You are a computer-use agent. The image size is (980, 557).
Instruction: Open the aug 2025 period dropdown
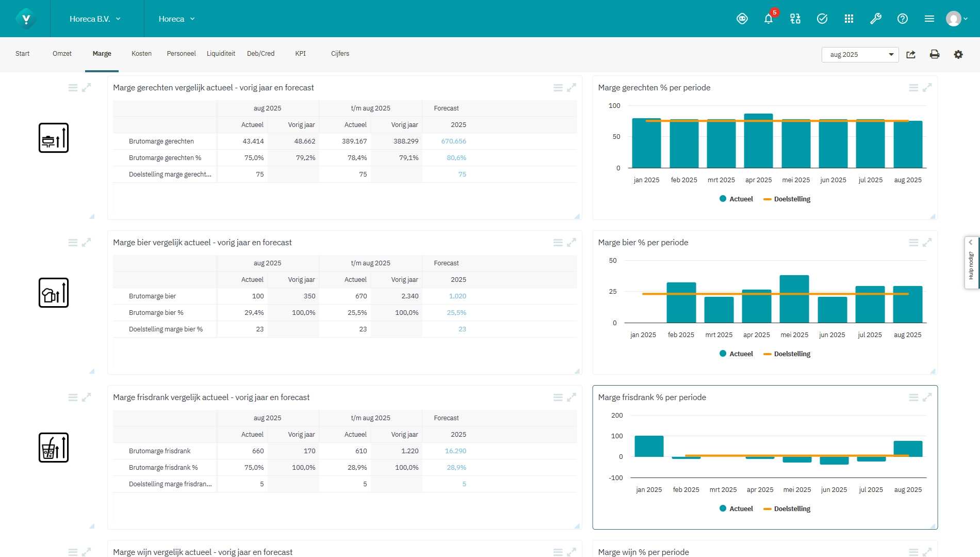click(859, 55)
